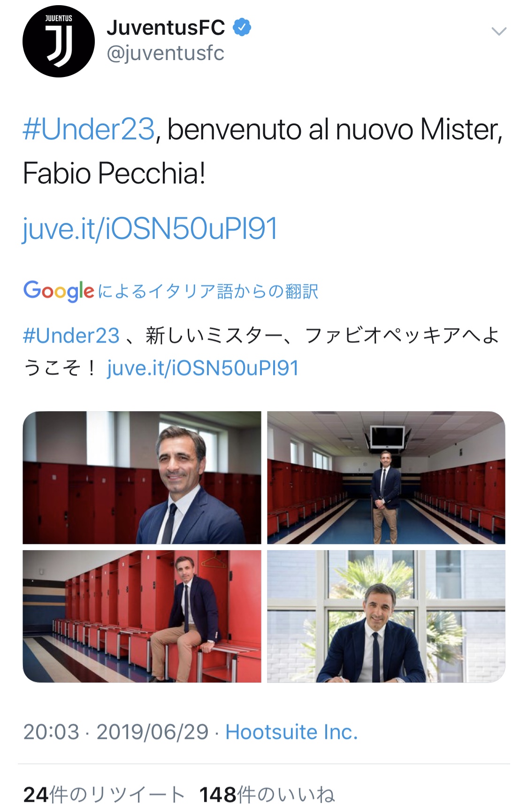Open the @juventusfc handle
Viewport: 528px width, 812px height.
(165, 54)
